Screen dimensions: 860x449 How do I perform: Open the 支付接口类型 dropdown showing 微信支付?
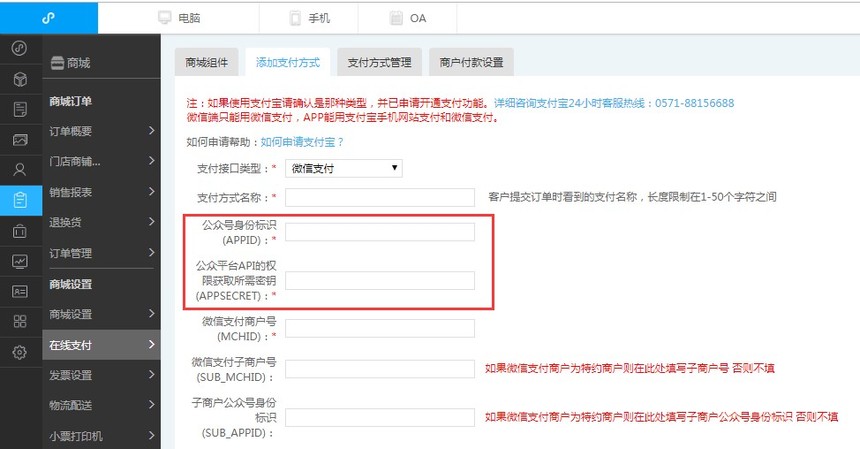point(343,168)
